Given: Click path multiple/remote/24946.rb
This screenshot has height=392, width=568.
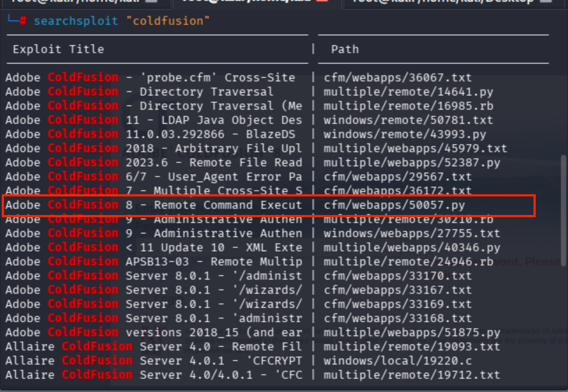Looking at the screenshot, I should coord(408,261).
